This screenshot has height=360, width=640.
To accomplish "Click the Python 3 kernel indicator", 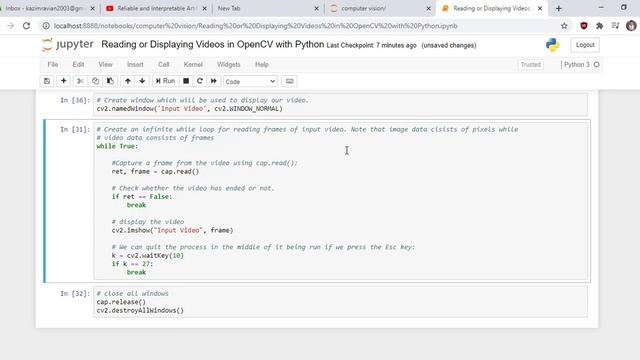I will click(x=581, y=64).
